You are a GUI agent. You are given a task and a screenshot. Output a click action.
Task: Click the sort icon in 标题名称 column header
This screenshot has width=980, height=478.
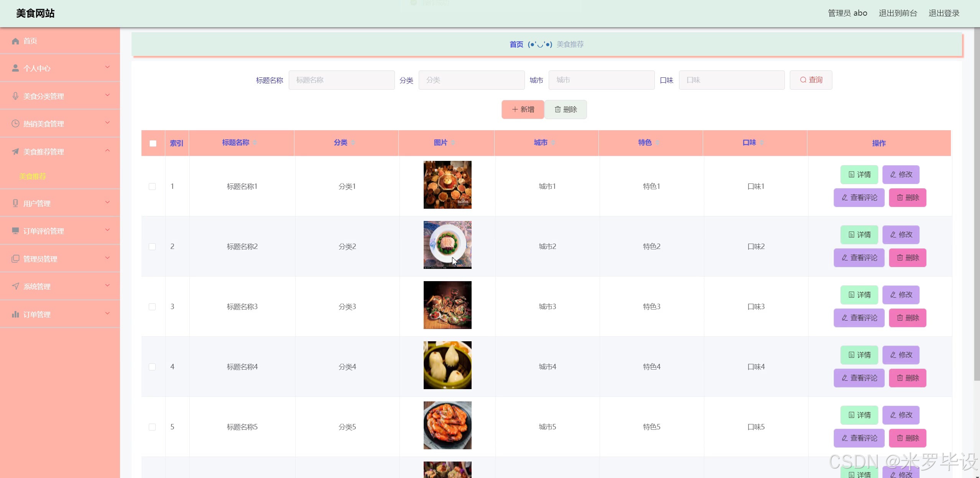click(x=255, y=143)
